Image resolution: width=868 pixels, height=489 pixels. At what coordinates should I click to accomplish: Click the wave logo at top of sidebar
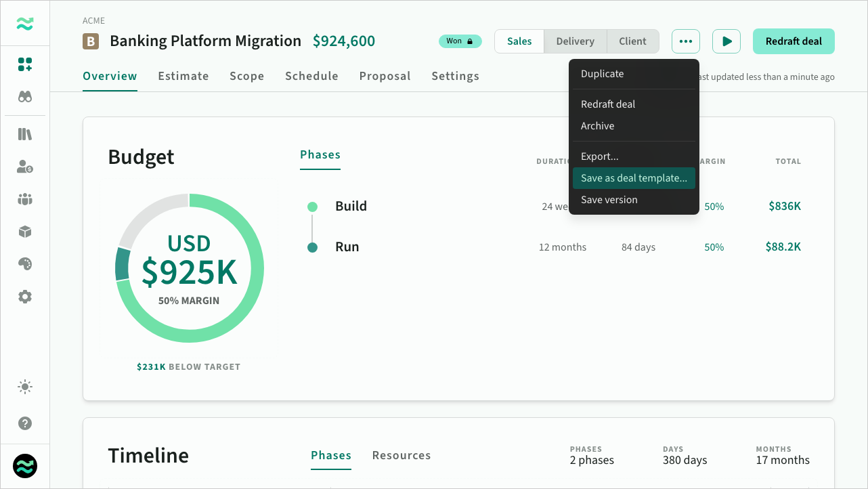point(25,24)
